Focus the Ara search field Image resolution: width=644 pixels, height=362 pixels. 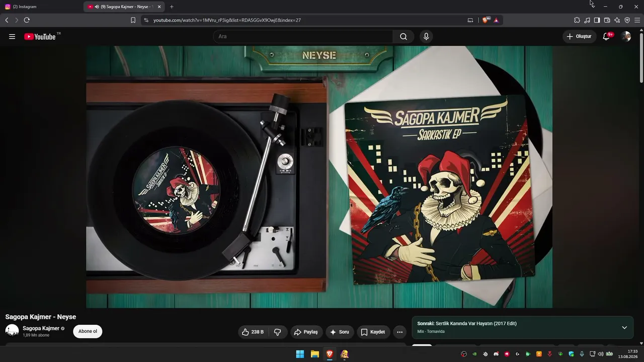coord(303,36)
